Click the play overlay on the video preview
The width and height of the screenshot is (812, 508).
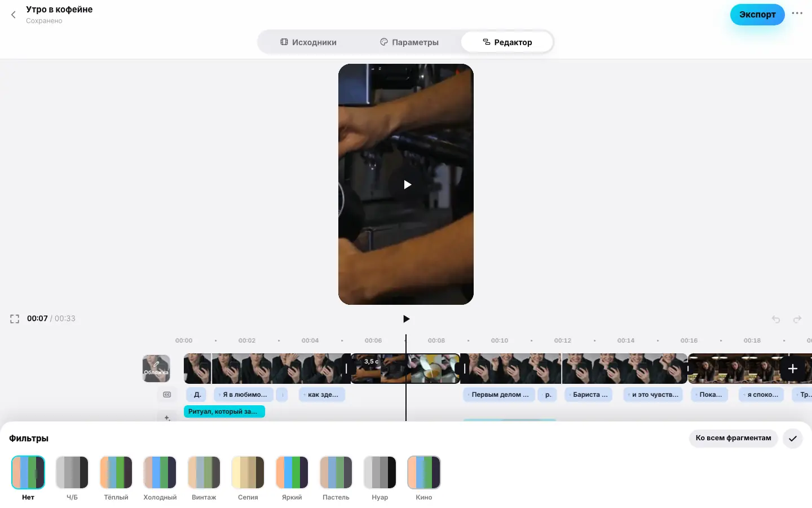click(x=407, y=185)
